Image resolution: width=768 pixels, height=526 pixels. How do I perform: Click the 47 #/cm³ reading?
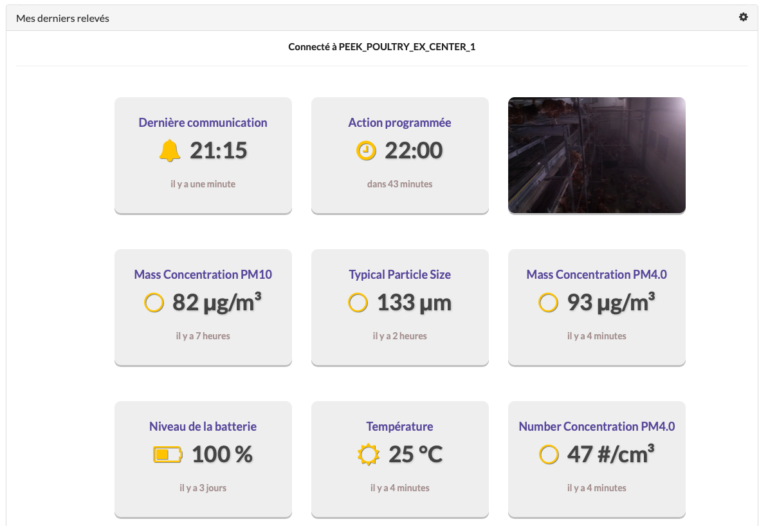[x=611, y=454]
